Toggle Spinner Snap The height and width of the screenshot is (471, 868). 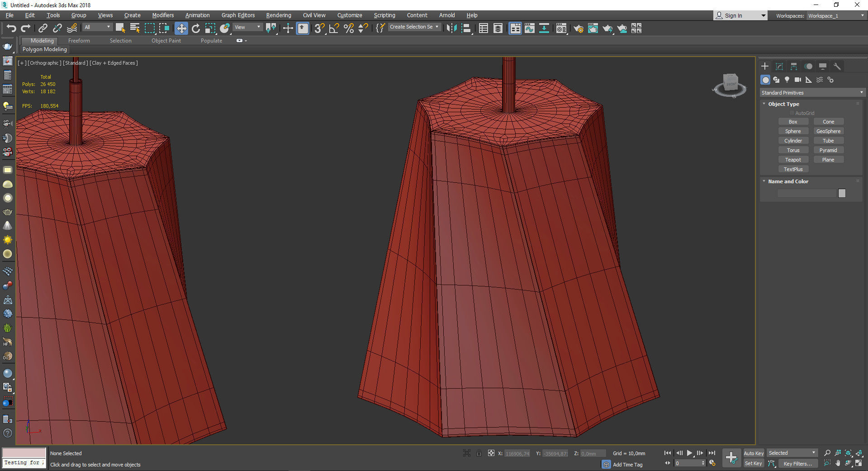[363, 29]
